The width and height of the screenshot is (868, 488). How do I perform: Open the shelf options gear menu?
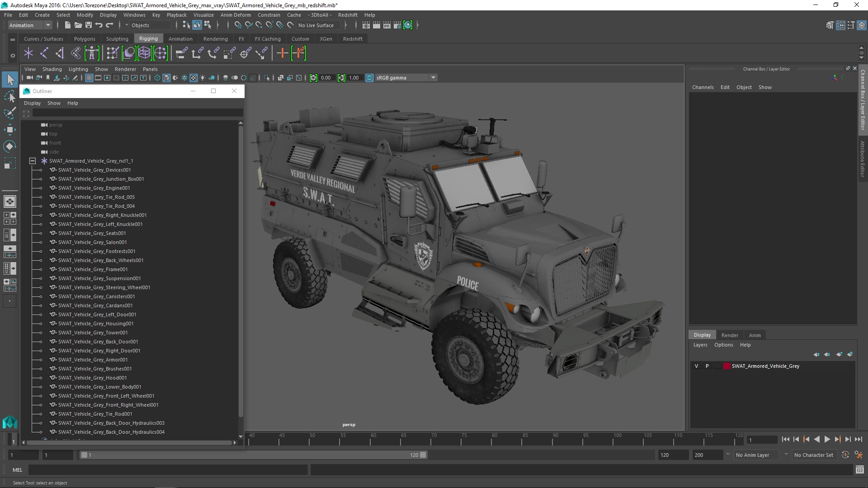click(x=13, y=56)
